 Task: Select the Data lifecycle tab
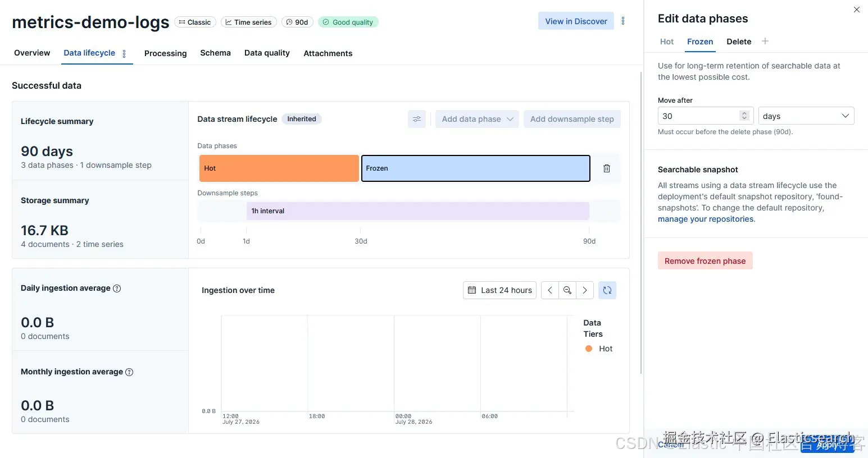click(89, 53)
